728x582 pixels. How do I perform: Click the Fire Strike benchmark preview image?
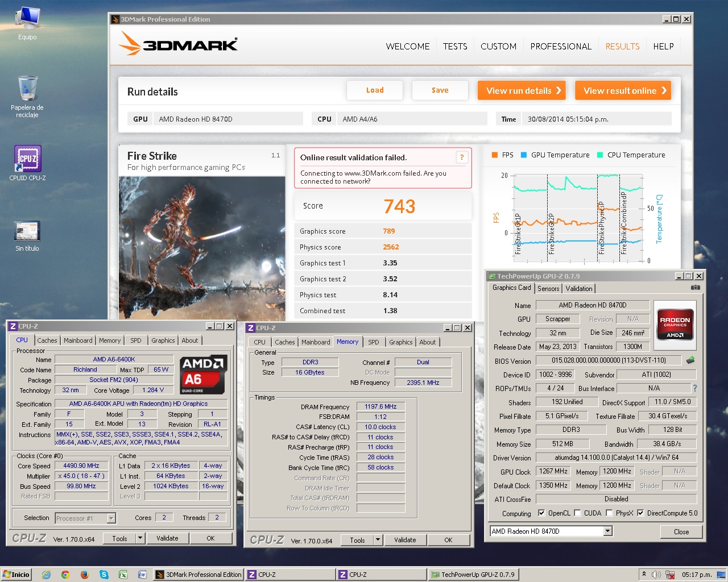click(202, 248)
